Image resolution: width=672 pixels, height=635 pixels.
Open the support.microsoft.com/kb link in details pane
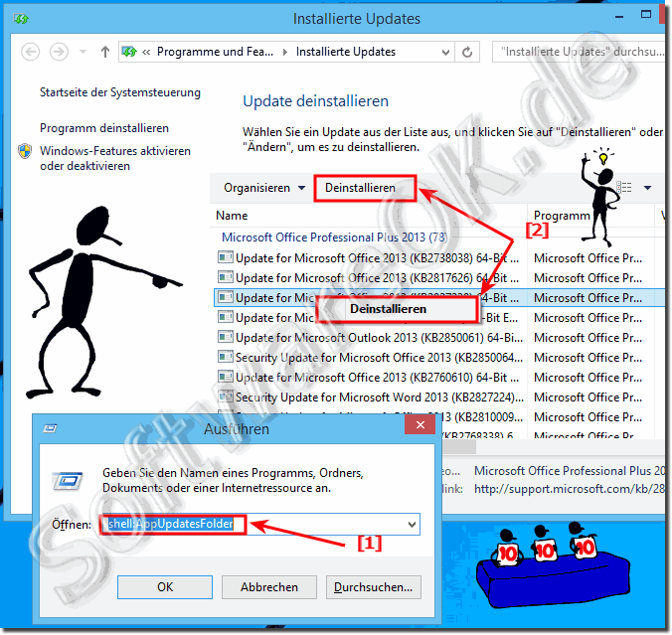[570, 489]
